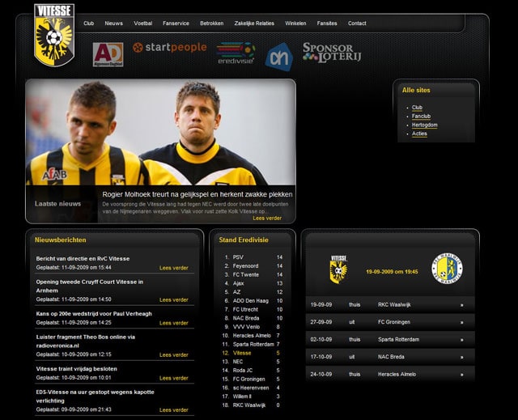Viewport: 518px width, 420px height.
Task: Select VVV Venlo in the standings
Action: tap(253, 327)
